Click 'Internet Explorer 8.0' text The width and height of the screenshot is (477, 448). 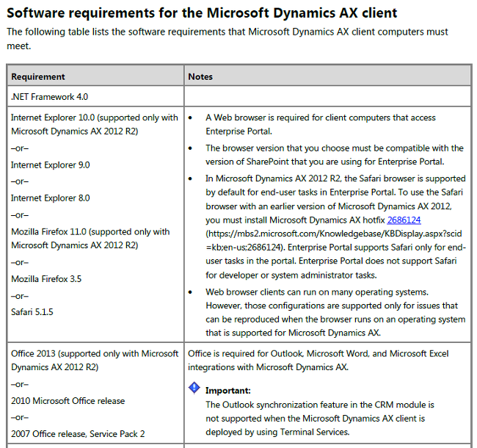point(51,198)
